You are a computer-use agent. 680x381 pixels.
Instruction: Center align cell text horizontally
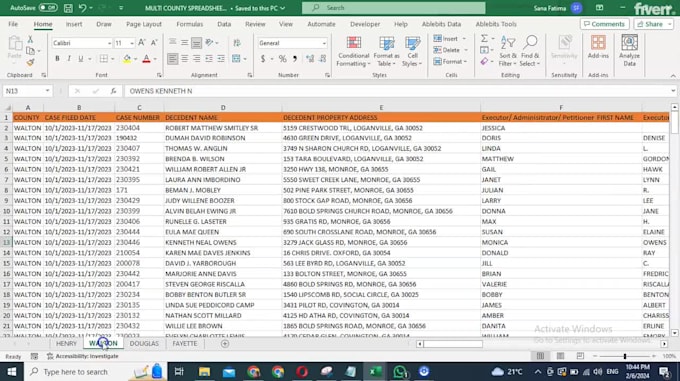(185, 59)
